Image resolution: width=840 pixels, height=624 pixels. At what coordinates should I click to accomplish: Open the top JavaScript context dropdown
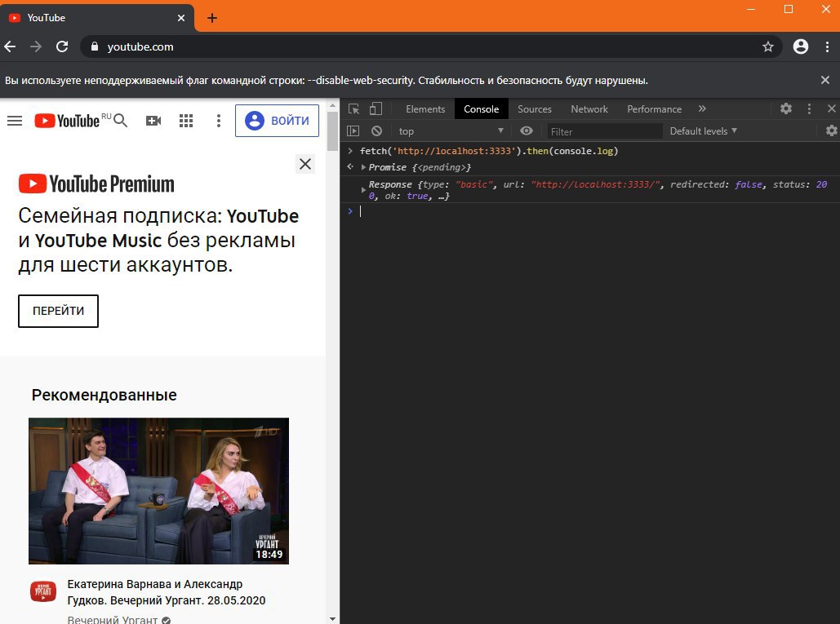coord(451,131)
